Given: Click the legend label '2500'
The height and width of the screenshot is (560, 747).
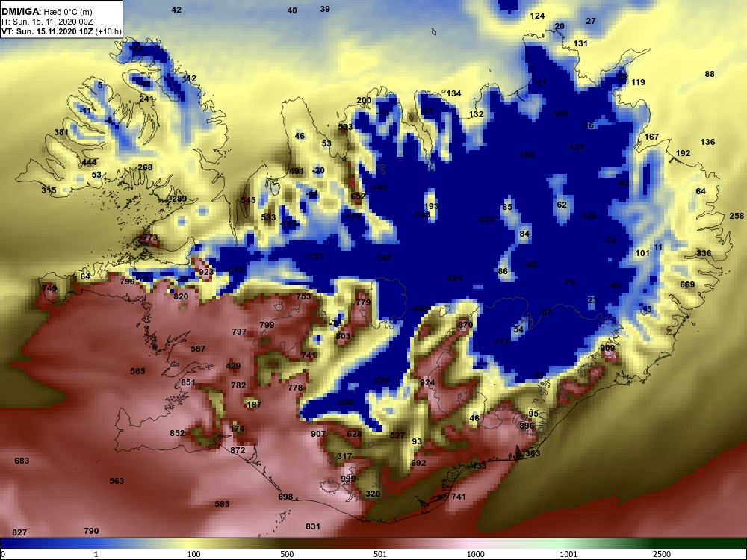Looking at the screenshot, I should [x=662, y=554].
